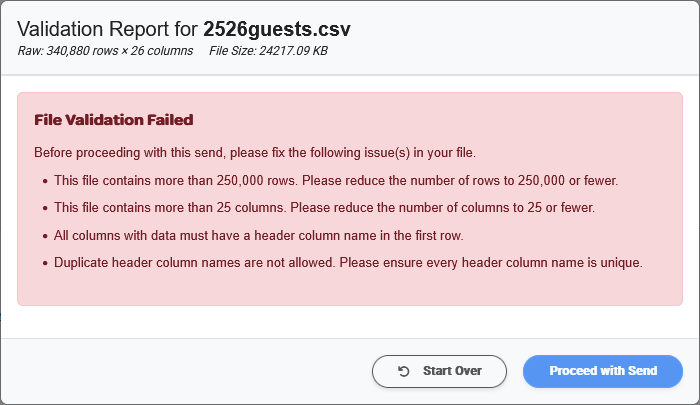Click the duplicate header column names error message
This screenshot has height=405, width=700.
point(347,263)
